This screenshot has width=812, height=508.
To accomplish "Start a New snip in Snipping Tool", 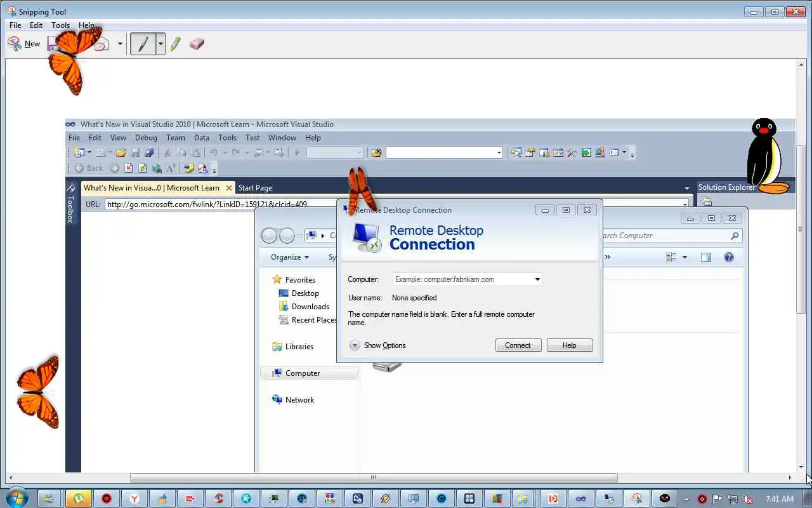I will pos(23,44).
